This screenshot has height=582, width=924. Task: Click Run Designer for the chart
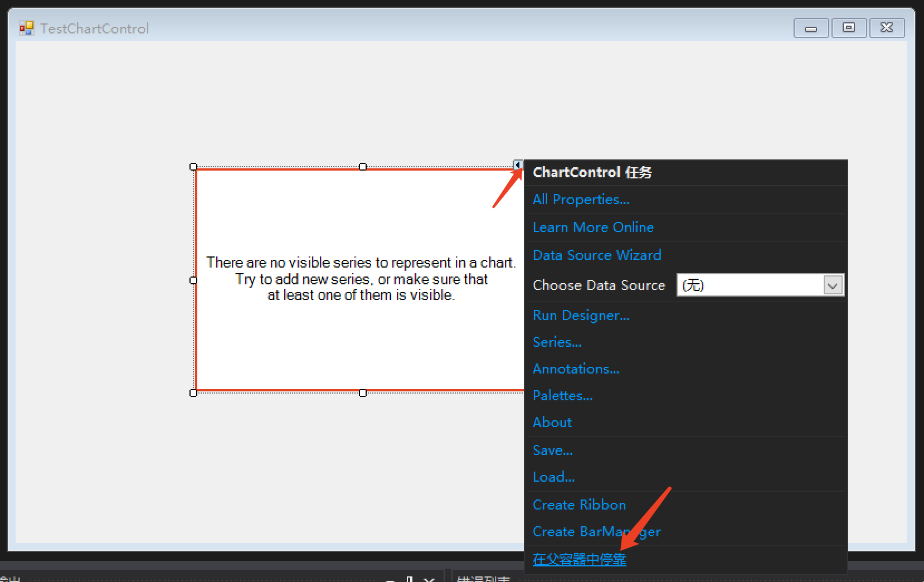click(x=581, y=315)
